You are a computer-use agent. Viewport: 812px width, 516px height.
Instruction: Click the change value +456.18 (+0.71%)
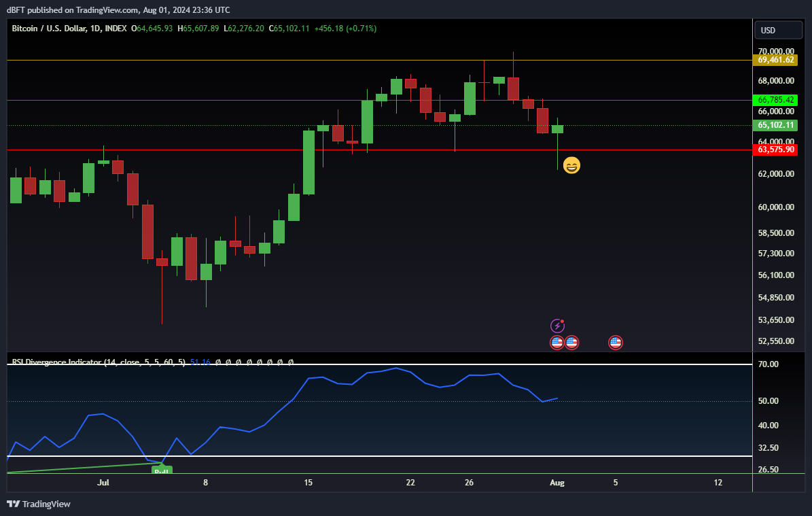point(345,29)
